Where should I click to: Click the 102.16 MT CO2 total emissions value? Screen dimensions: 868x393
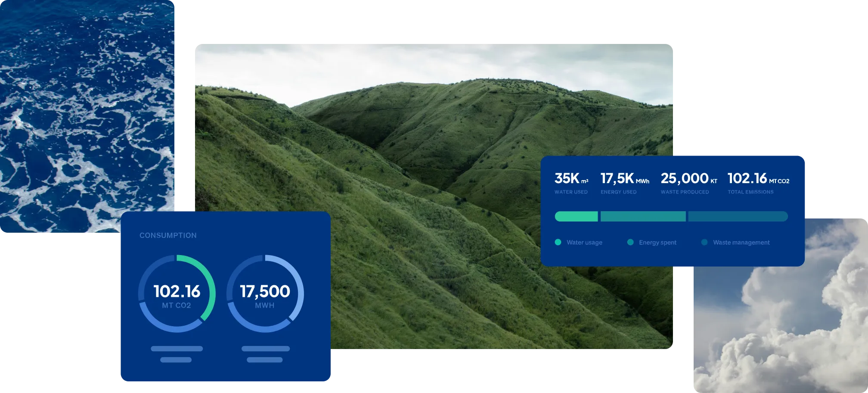pos(758,178)
